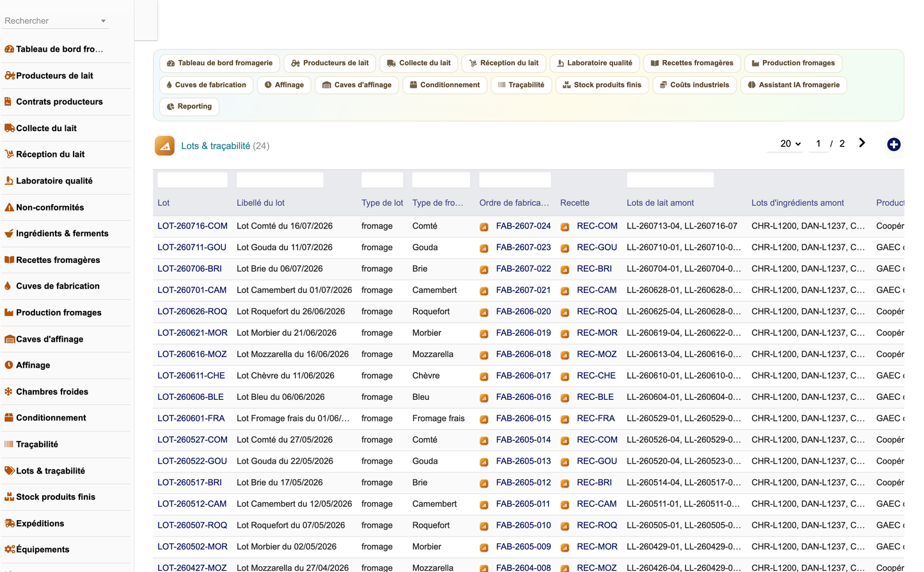The image size is (924, 572).
Task: Open the Recettes fromagères top tab
Action: [x=692, y=63]
